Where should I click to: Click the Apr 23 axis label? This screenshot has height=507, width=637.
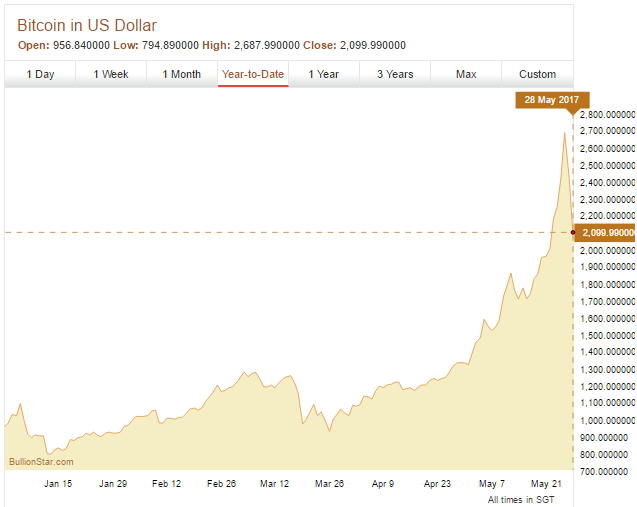click(437, 484)
